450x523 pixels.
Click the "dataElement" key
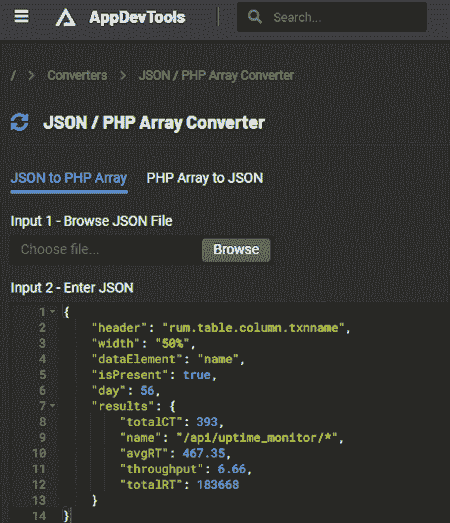pyautogui.click(x=137, y=359)
